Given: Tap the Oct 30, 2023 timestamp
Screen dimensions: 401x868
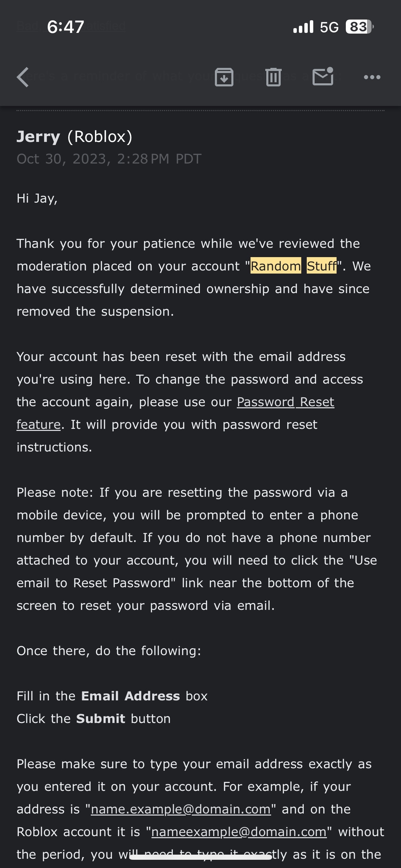Looking at the screenshot, I should coord(109,159).
